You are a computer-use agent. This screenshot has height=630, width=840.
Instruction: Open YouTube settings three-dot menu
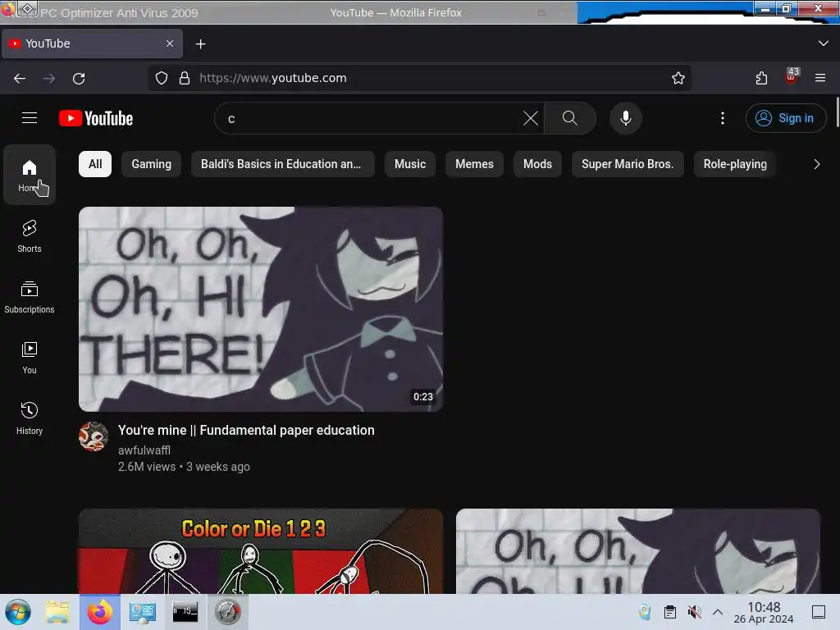tap(722, 118)
